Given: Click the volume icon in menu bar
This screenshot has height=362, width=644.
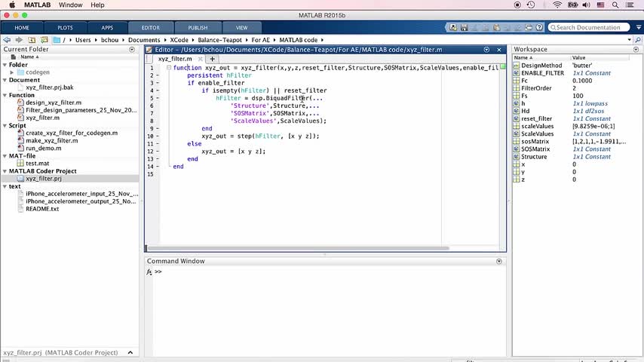Looking at the screenshot, I should click(x=587, y=5).
